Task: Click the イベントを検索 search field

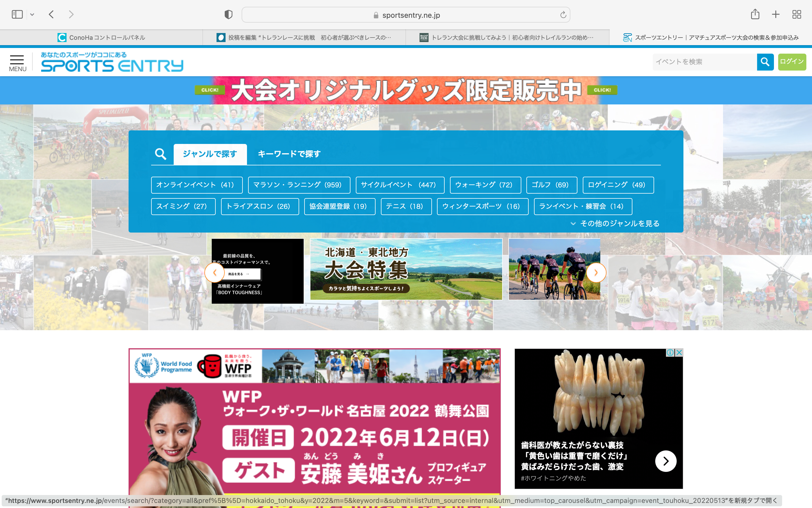Action: click(x=705, y=62)
